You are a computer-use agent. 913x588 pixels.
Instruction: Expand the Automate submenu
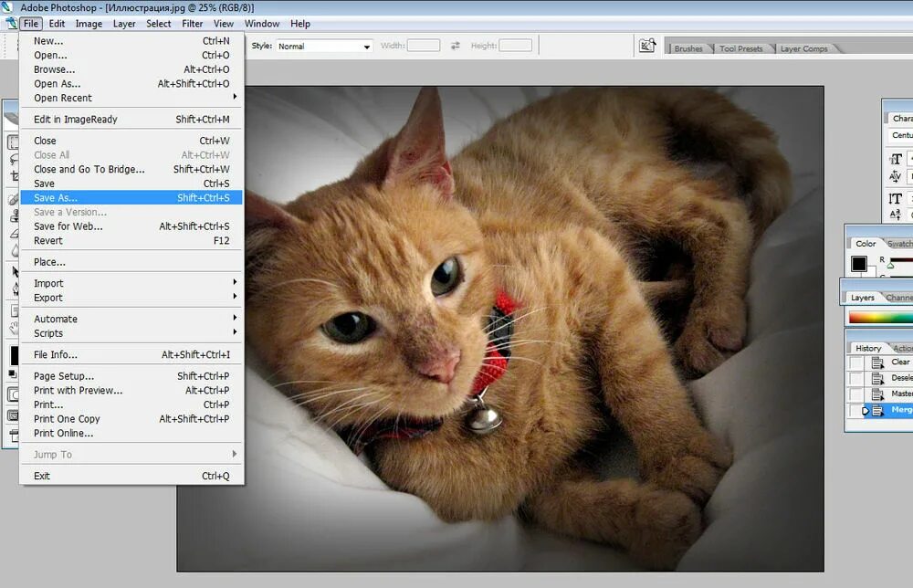[131, 319]
